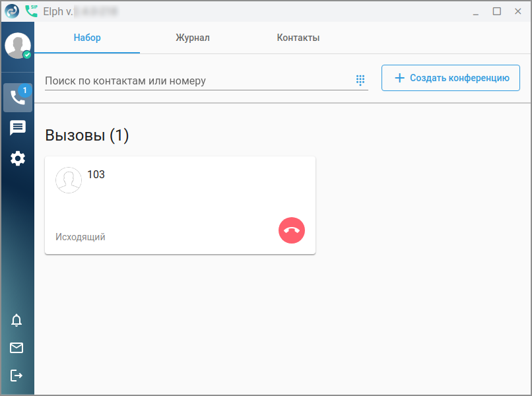Open settings gear in sidebar

17,158
